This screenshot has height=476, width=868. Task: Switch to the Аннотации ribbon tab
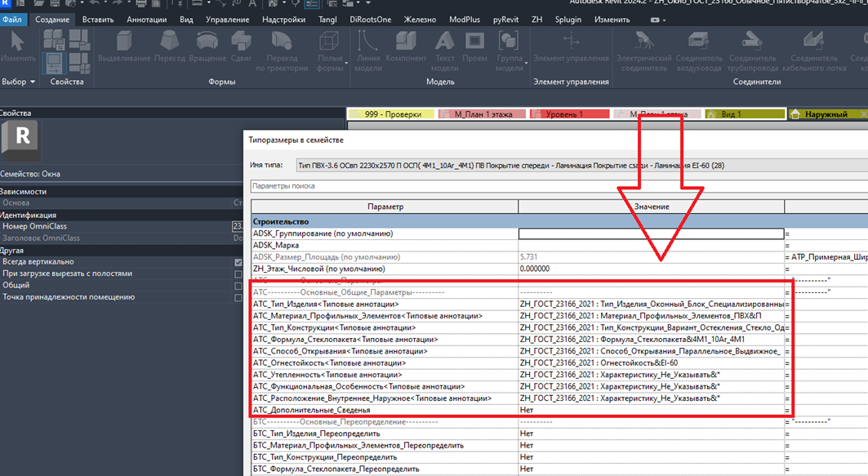pyautogui.click(x=147, y=20)
